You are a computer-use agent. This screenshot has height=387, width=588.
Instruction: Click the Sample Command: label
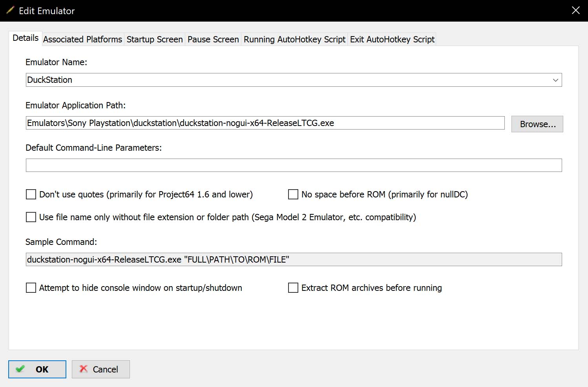pos(61,242)
